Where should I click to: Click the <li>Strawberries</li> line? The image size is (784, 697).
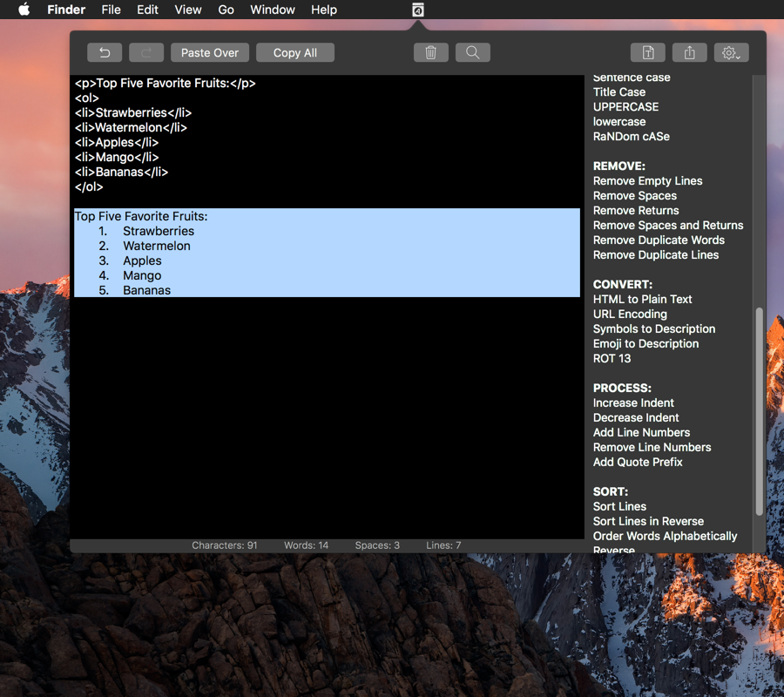click(x=133, y=112)
